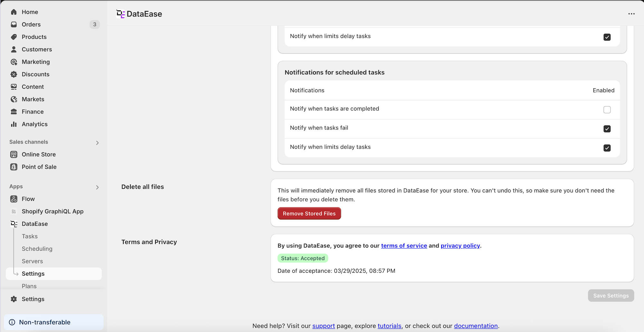Click the Shopify GraphiQL App icon

14,211
